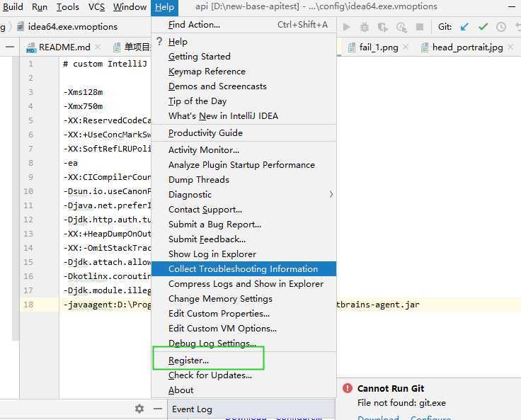
Task: Choose Edit Custom VM Options…
Action: coord(244,329)
